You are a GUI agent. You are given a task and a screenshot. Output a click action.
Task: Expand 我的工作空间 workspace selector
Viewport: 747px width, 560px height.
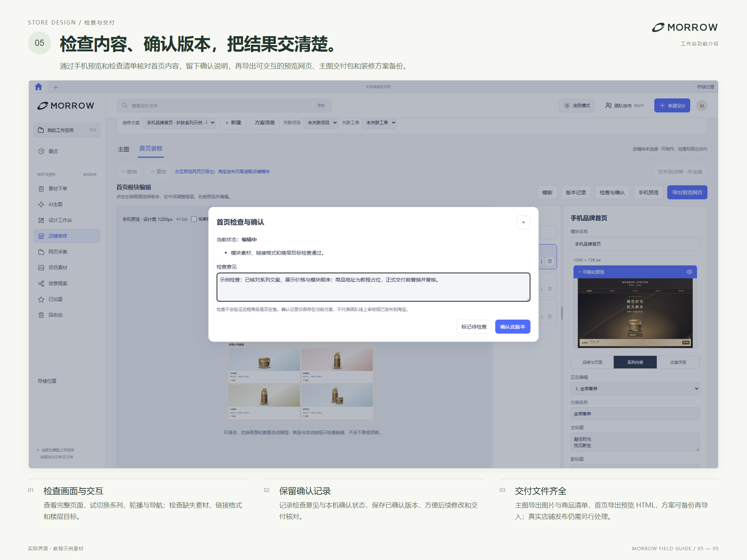click(x=67, y=130)
